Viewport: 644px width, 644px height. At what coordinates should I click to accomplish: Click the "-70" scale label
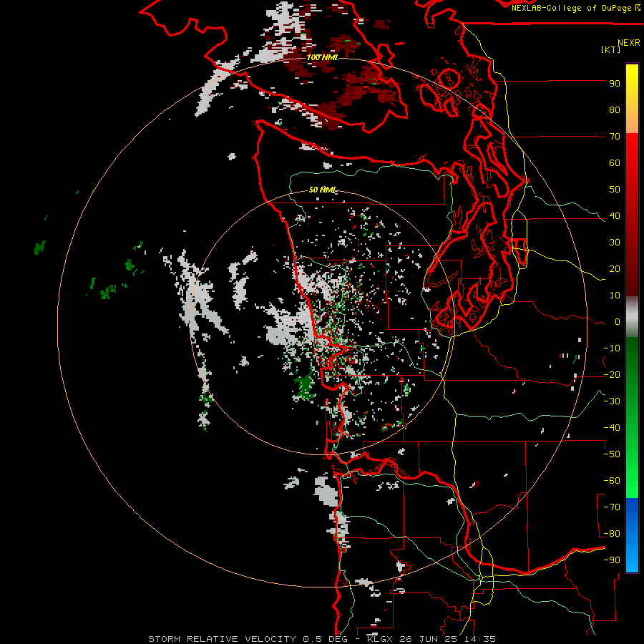pyautogui.click(x=612, y=507)
